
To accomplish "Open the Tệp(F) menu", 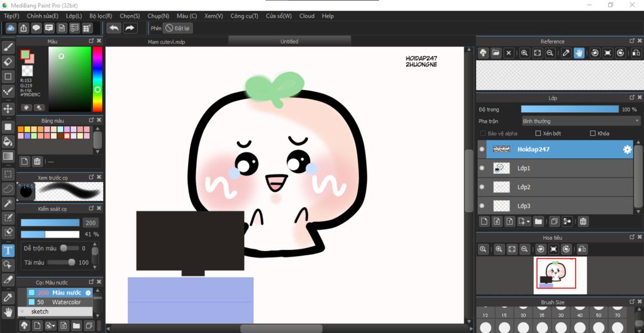I will click(x=11, y=16).
